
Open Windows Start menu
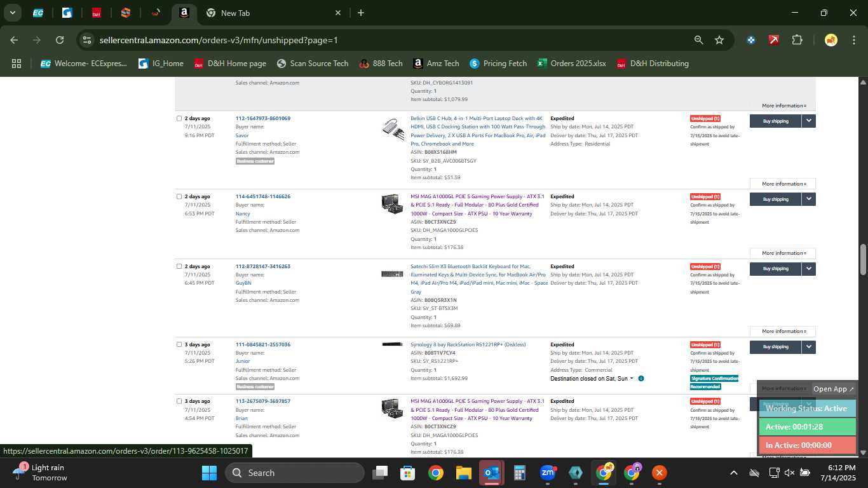(x=209, y=473)
